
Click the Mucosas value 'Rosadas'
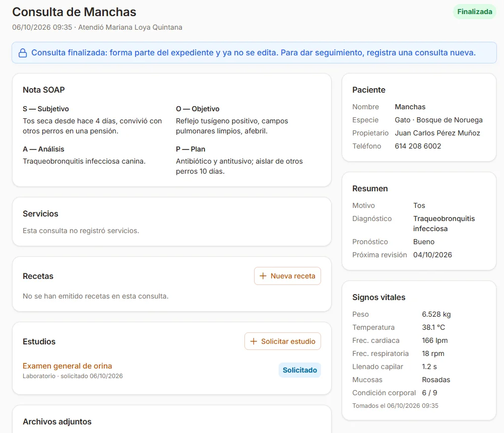[436, 380]
